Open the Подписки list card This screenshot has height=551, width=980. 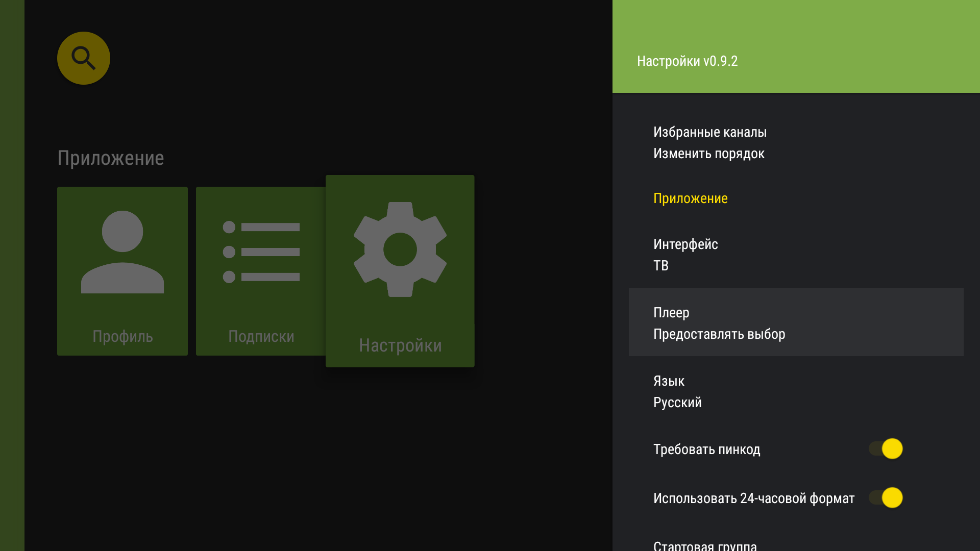point(261,271)
